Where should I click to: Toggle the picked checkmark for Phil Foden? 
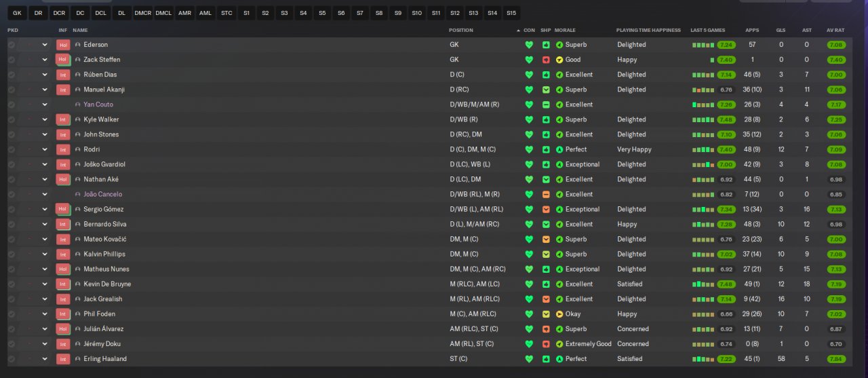click(12, 314)
